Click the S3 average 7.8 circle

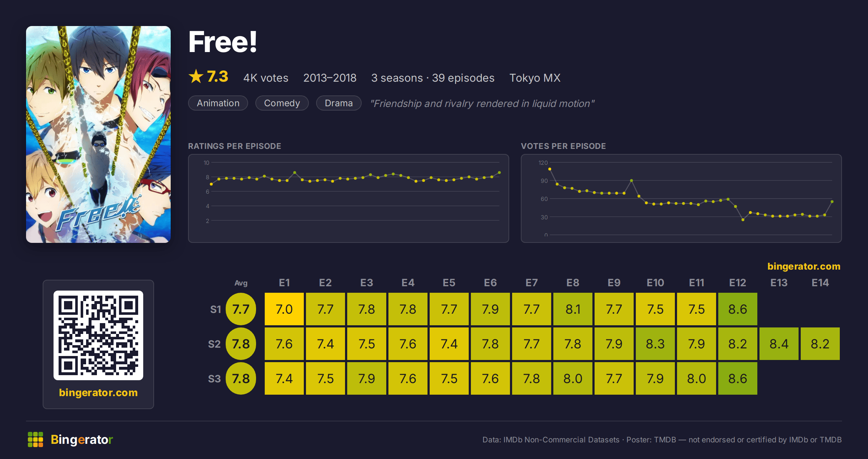(241, 379)
